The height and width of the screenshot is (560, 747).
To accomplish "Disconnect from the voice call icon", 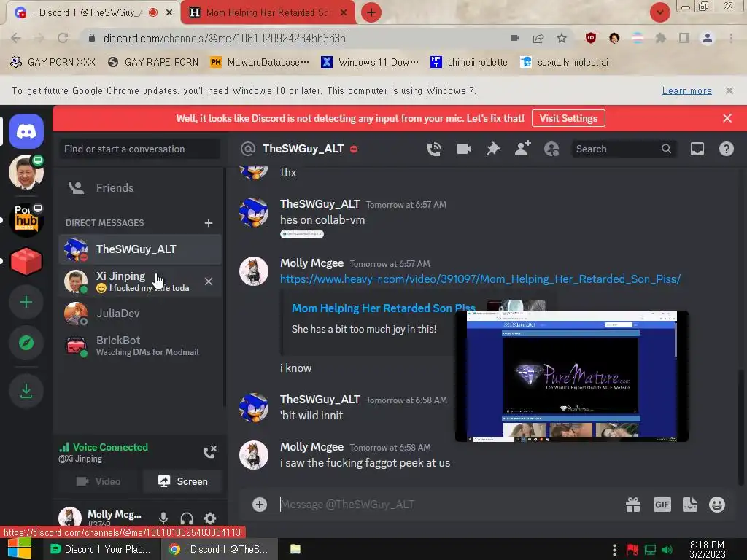I will click(210, 452).
